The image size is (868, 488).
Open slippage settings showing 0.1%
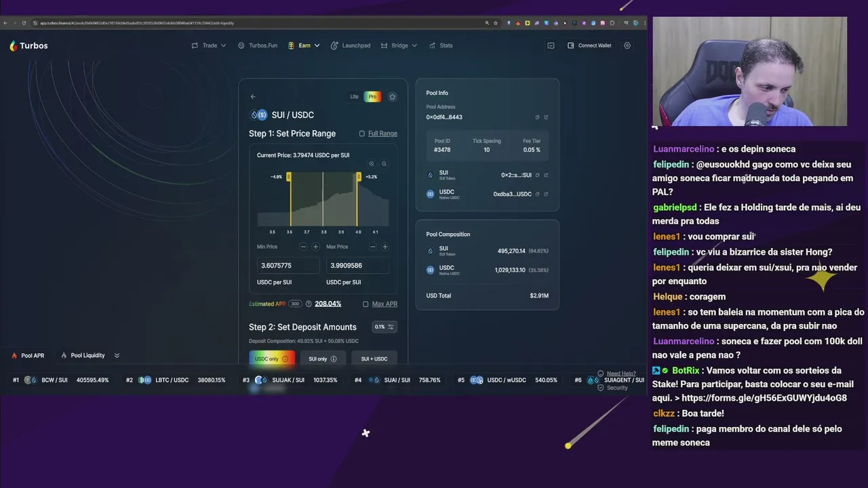tap(384, 327)
